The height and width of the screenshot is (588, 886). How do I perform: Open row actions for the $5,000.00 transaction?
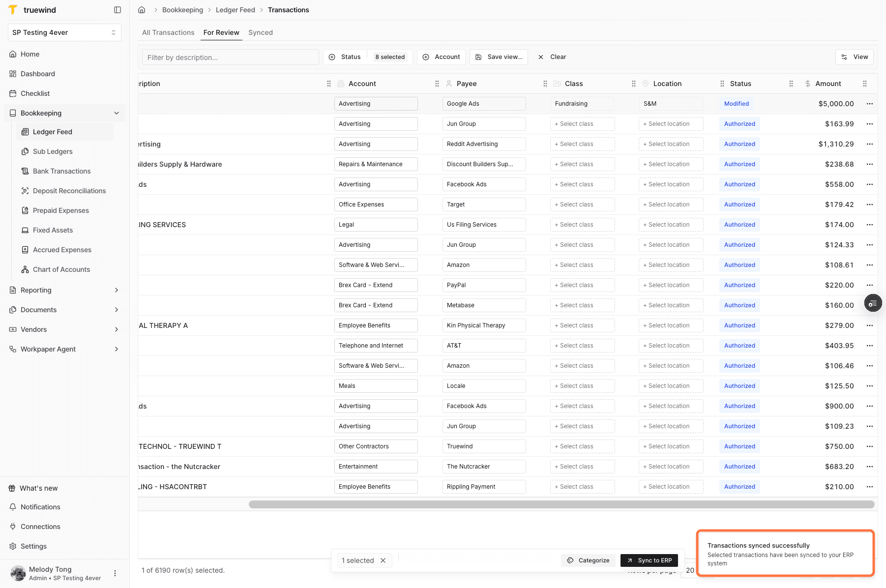tap(870, 104)
